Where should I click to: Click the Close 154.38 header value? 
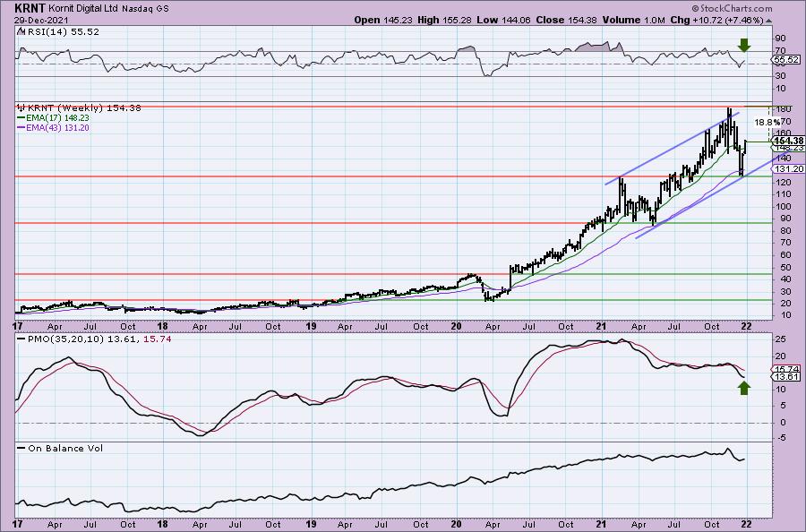tap(567, 20)
